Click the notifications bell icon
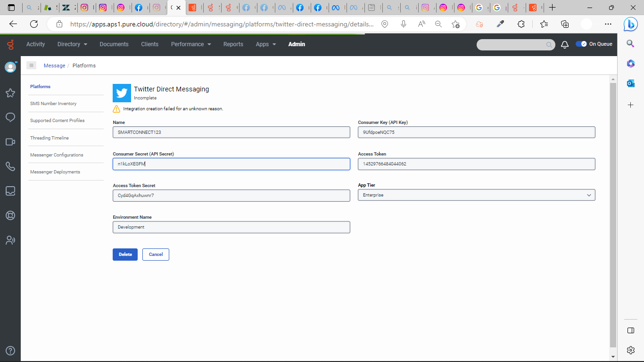Image resolution: width=644 pixels, height=362 pixels. (565, 44)
